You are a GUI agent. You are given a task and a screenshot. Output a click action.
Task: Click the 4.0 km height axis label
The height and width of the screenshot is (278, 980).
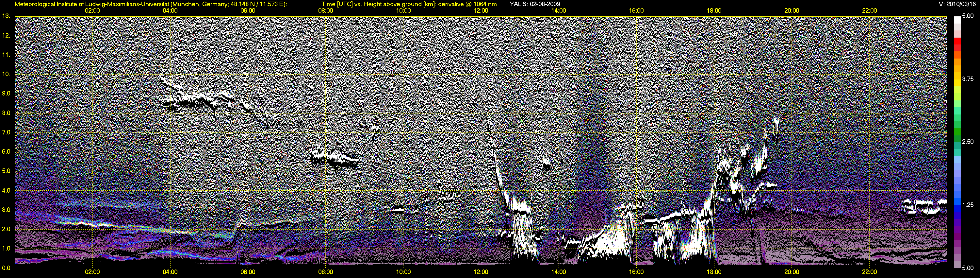tap(6, 191)
